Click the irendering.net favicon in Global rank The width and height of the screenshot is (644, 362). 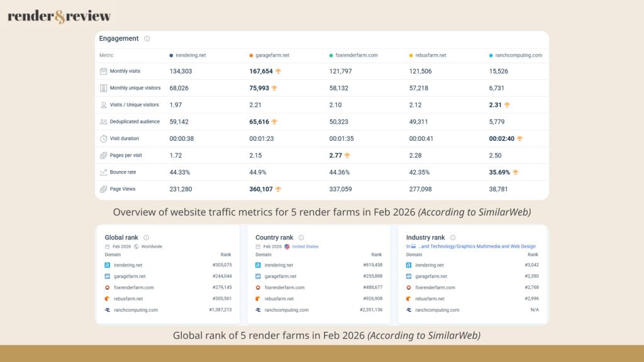click(108, 265)
